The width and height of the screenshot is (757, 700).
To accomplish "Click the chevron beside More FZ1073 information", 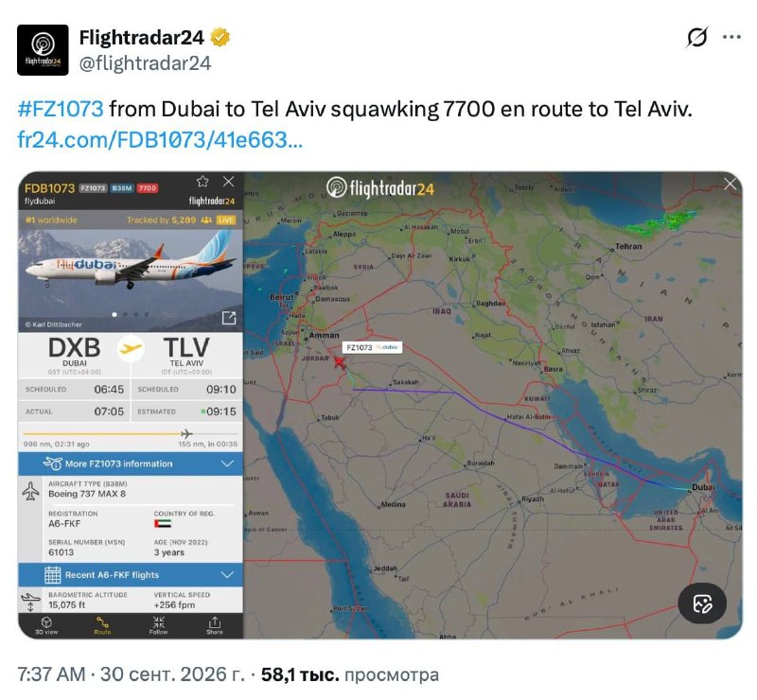I will 227,464.
